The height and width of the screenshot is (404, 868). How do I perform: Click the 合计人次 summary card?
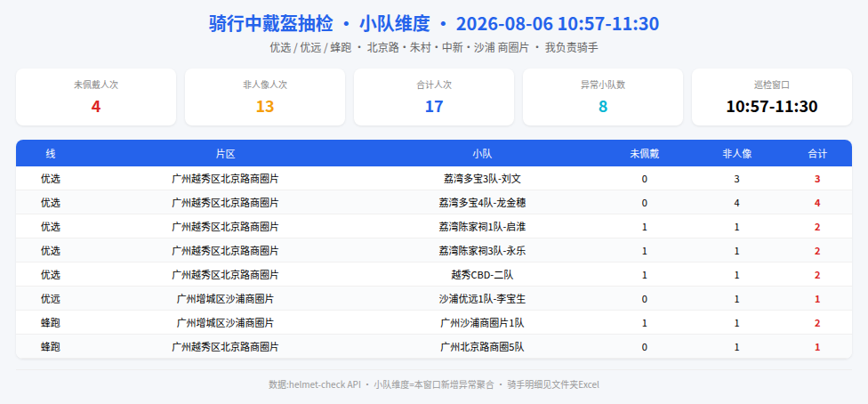(x=434, y=97)
